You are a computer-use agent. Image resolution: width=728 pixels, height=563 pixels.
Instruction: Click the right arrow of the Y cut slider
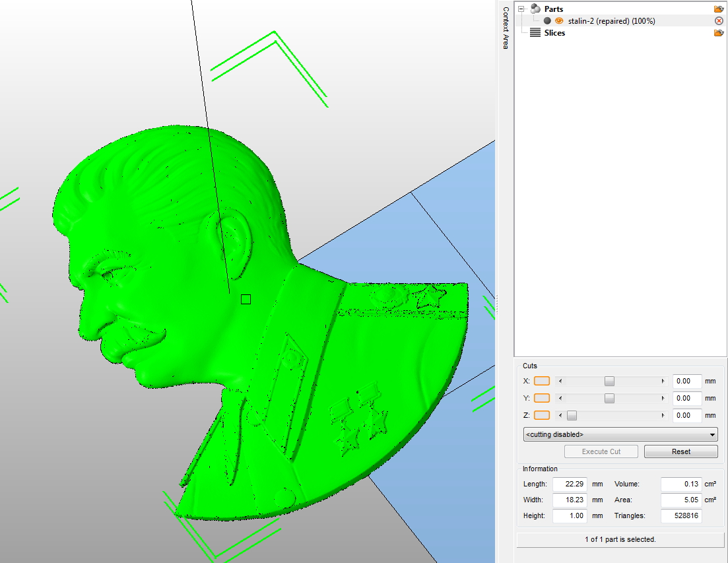663,398
